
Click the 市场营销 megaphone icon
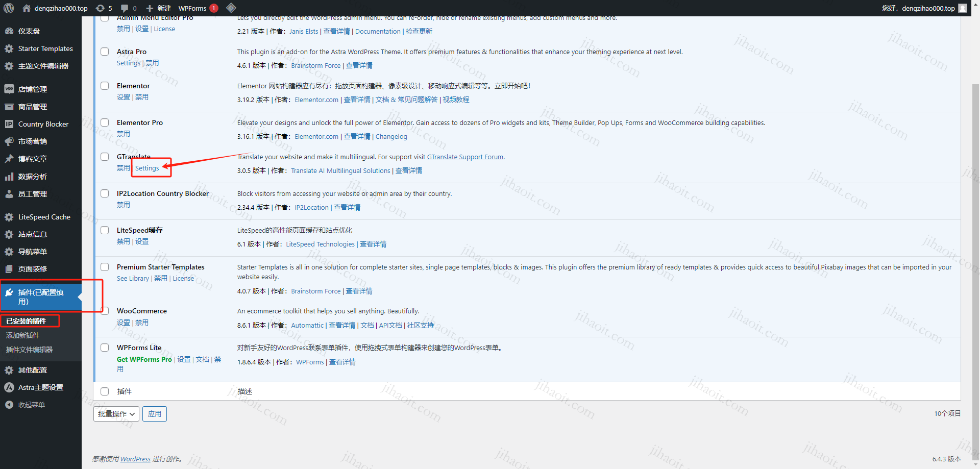point(9,141)
